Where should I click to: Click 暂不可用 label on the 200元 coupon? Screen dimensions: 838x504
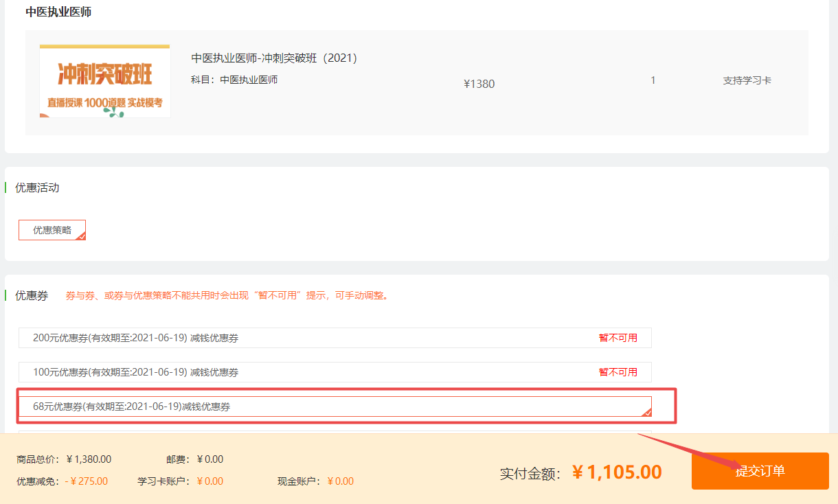click(618, 338)
